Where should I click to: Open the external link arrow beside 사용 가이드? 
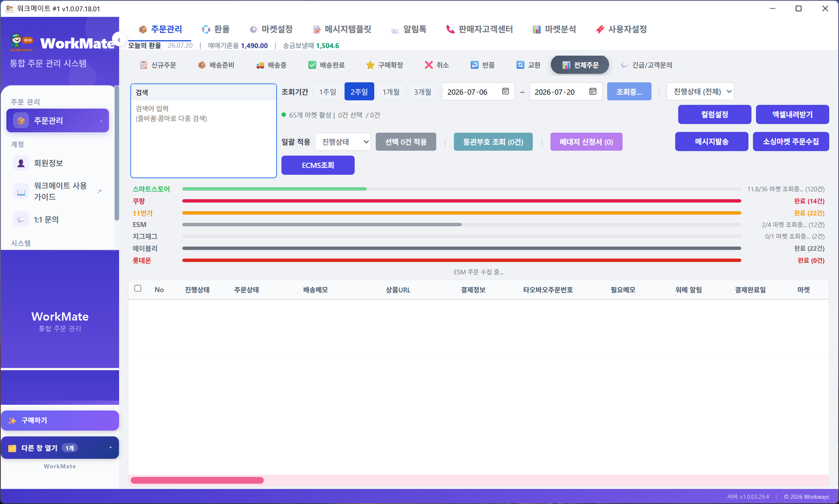(100, 191)
